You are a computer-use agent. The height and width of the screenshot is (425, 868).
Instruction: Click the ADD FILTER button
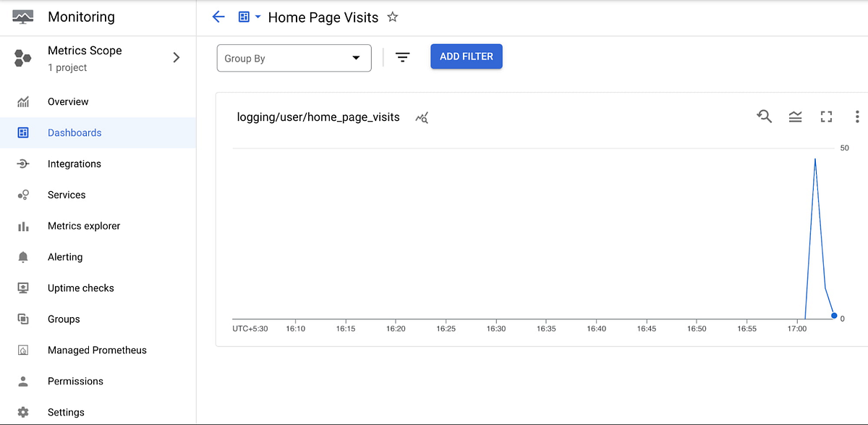point(466,56)
